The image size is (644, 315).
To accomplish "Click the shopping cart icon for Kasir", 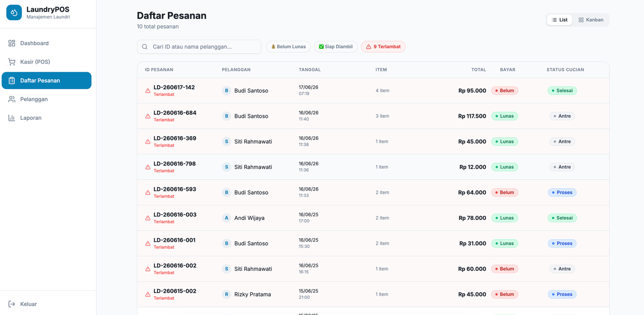I will (x=12, y=62).
